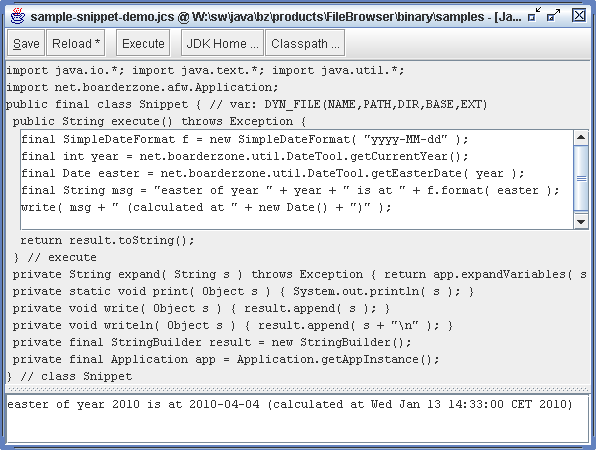
Task: Click the dotted split pane divider
Action: [298, 390]
